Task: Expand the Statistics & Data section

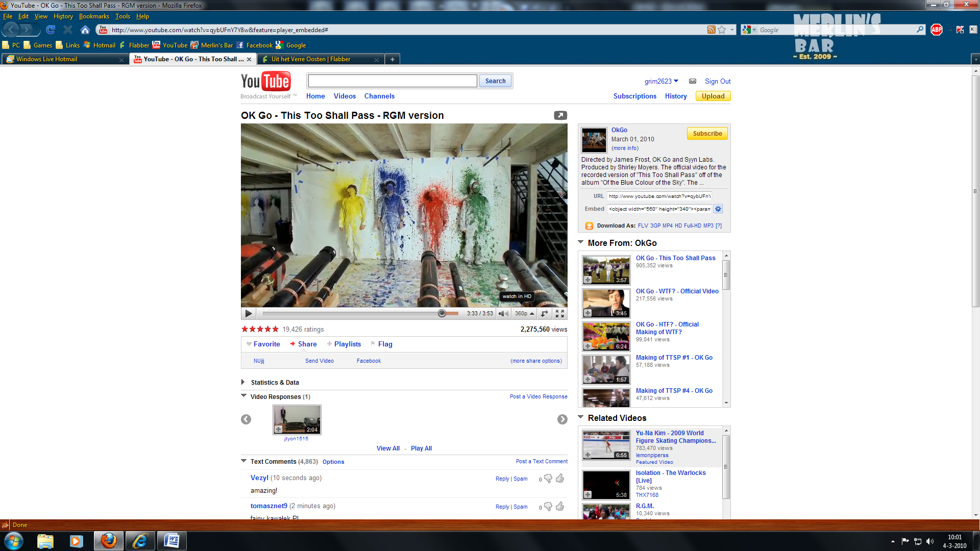Action: [243, 382]
